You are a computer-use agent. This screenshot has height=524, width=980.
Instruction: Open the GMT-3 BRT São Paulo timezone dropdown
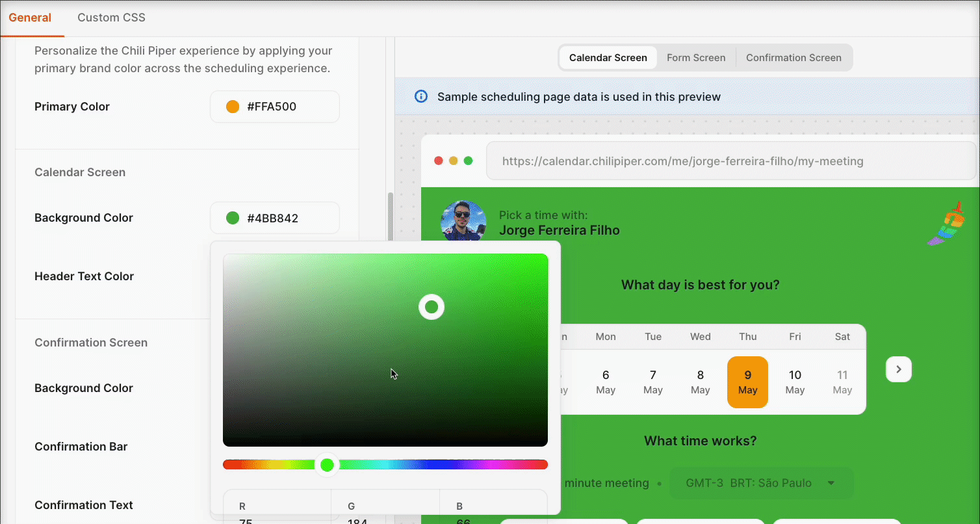[x=761, y=483]
